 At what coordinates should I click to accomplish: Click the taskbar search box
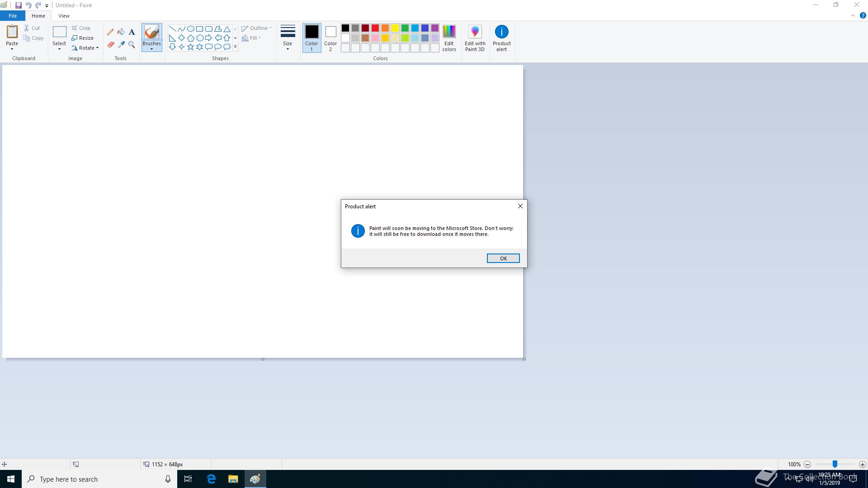(99, 479)
